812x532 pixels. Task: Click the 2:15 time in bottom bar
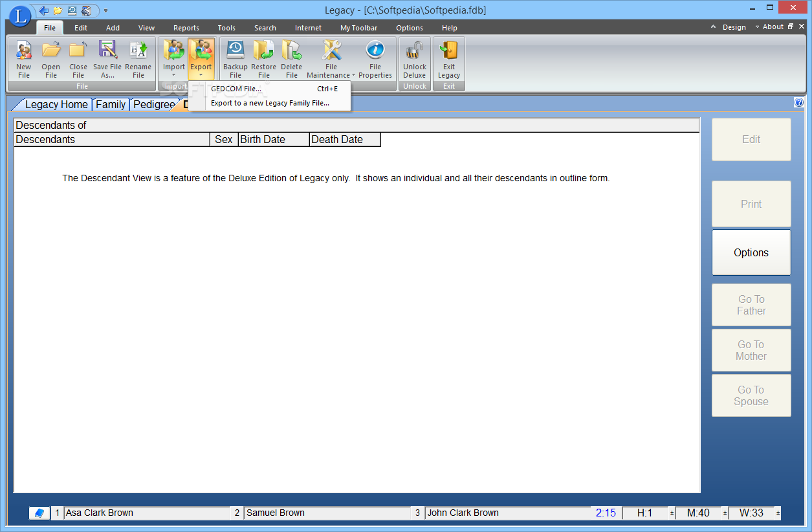[x=606, y=513]
